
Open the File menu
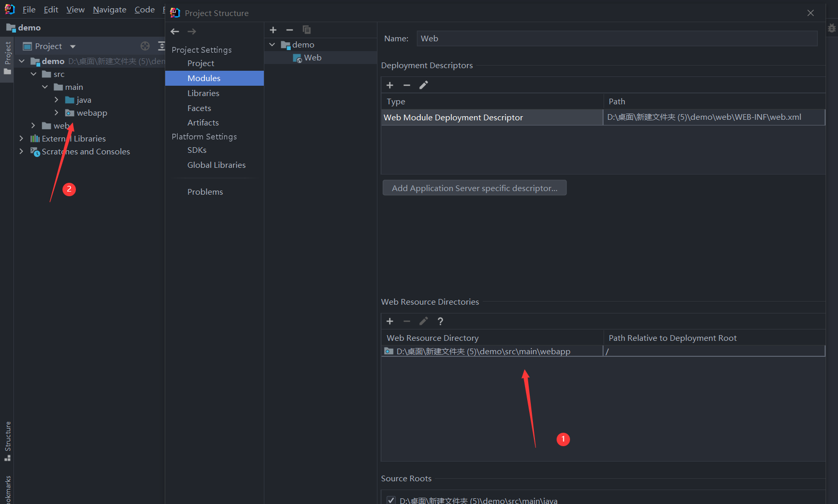[29, 10]
